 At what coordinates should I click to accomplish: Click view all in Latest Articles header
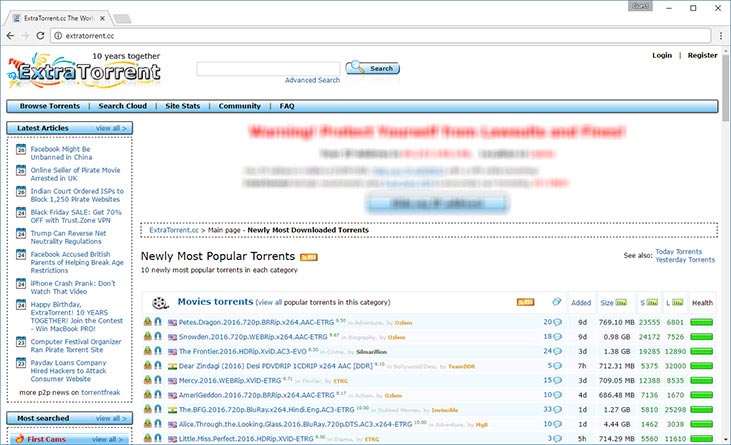111,128
